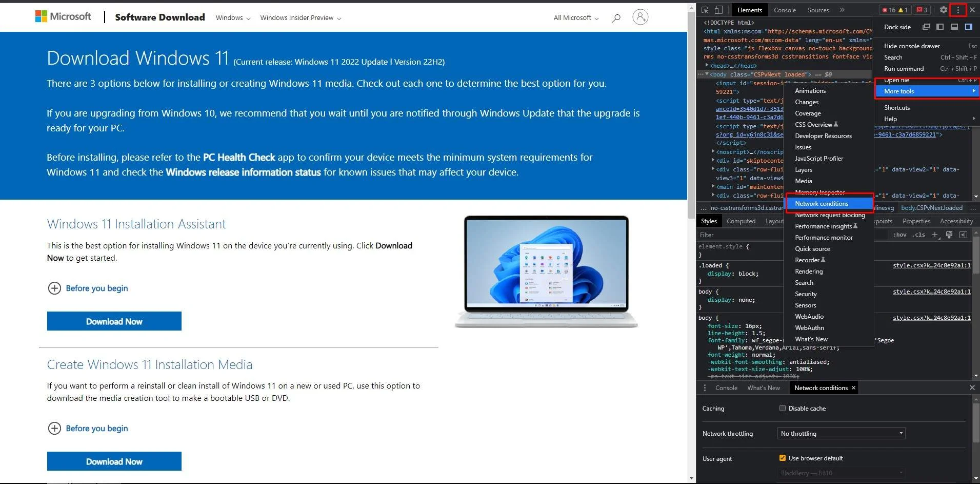
Task: Switch to What's New drawer tab
Action: tap(764, 388)
